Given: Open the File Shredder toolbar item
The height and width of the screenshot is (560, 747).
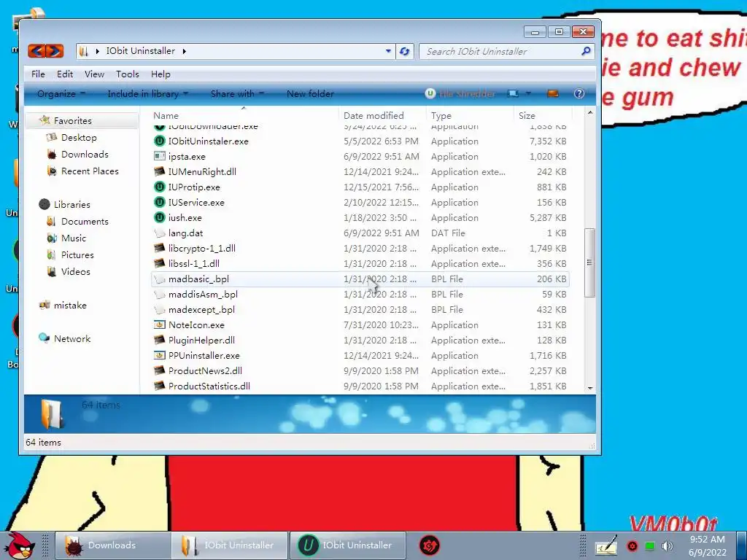Looking at the screenshot, I should (x=460, y=94).
